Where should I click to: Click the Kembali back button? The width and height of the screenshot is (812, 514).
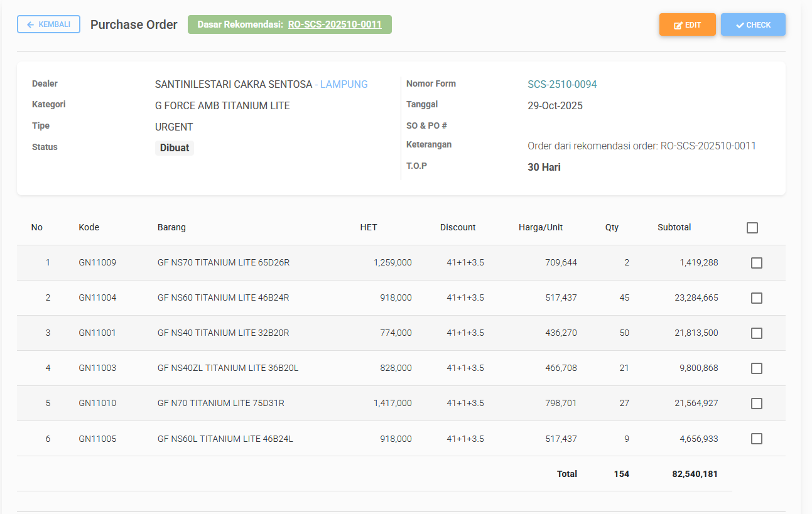click(x=48, y=24)
